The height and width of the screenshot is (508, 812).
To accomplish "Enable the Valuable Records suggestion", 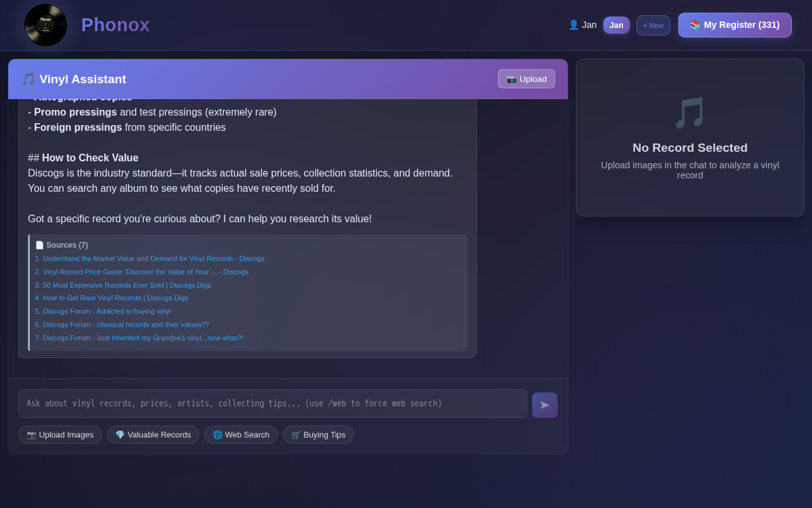I will 153,434.
